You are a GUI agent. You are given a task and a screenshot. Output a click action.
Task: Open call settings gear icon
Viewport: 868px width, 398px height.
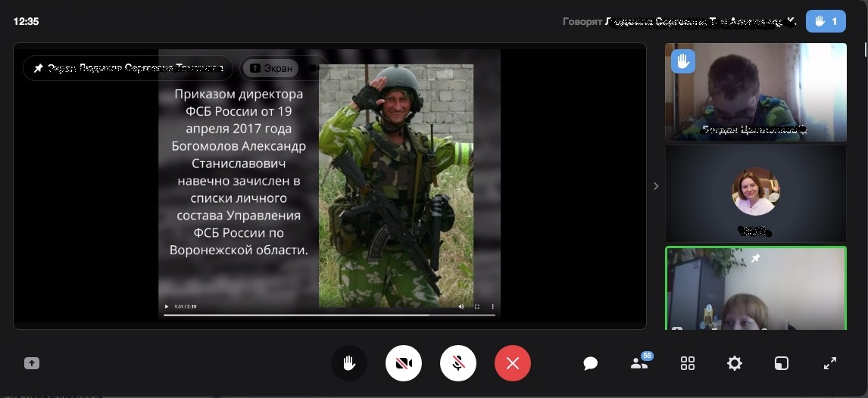point(735,363)
